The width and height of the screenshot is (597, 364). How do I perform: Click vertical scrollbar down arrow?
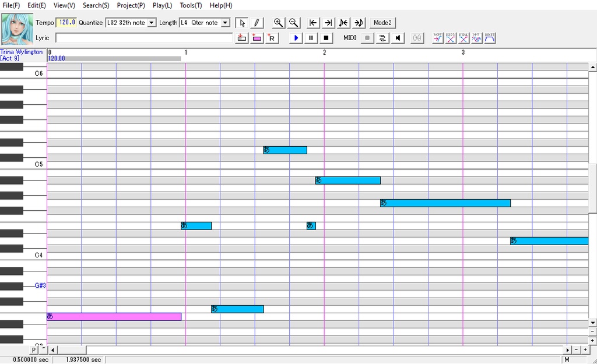point(592,323)
